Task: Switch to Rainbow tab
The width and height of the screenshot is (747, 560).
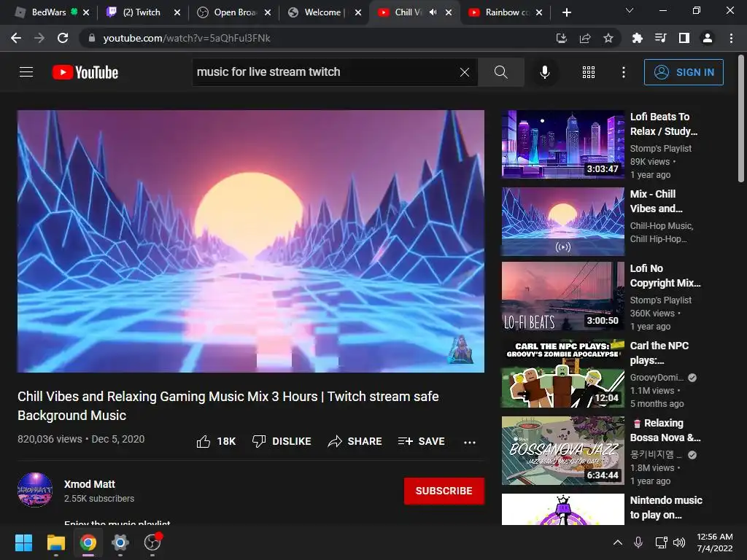Action: point(506,12)
